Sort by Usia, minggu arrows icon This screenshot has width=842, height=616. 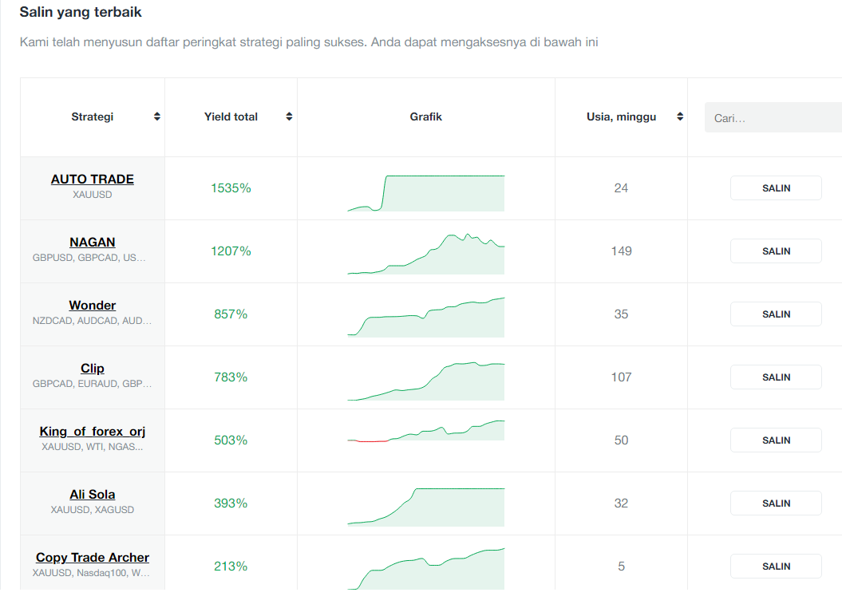click(x=680, y=116)
